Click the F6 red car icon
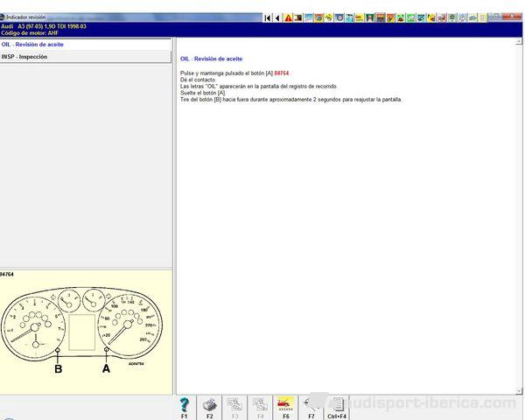The image size is (525, 420). (x=285, y=408)
